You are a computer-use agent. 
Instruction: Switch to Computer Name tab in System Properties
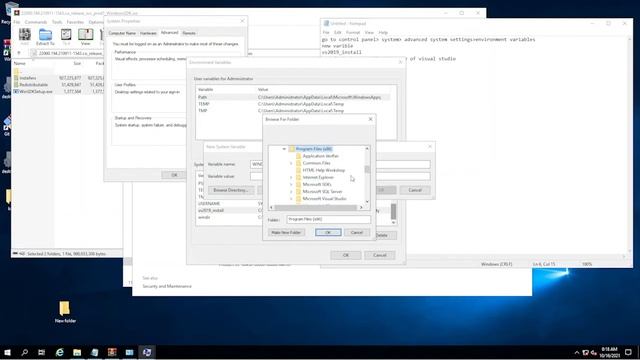(x=122, y=33)
